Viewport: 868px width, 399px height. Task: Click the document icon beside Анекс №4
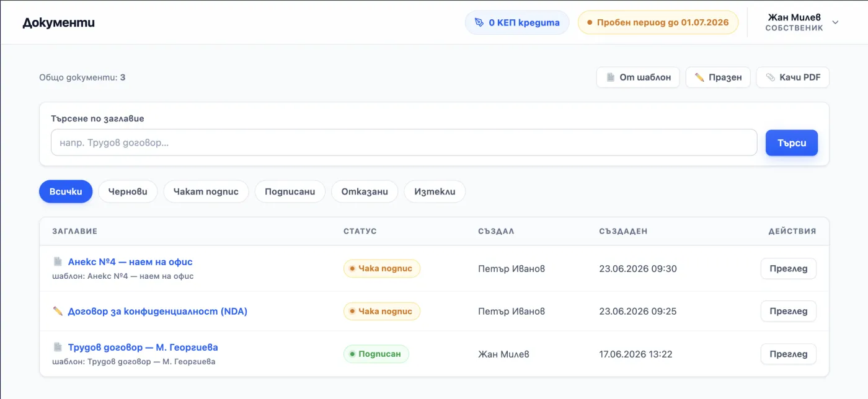coord(58,261)
